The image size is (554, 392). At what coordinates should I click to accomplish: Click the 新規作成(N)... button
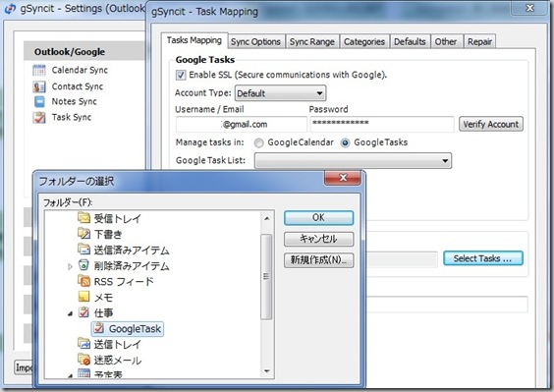click(318, 260)
